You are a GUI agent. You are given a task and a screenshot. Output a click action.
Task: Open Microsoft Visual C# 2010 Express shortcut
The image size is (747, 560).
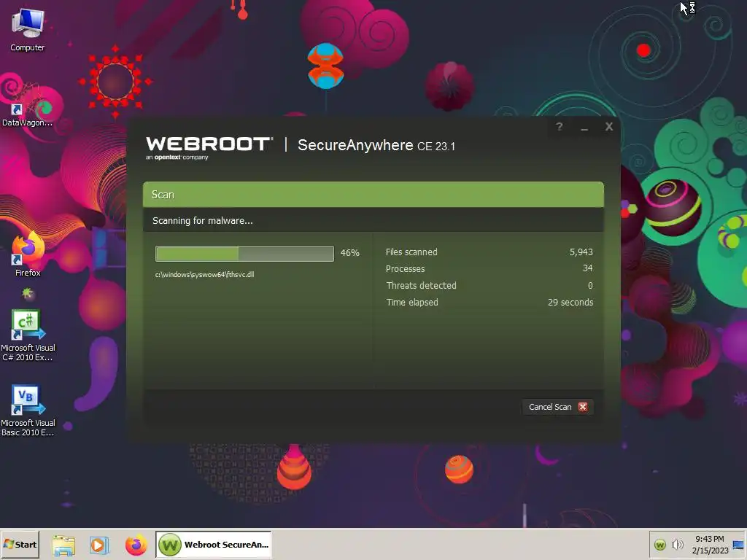(28, 335)
